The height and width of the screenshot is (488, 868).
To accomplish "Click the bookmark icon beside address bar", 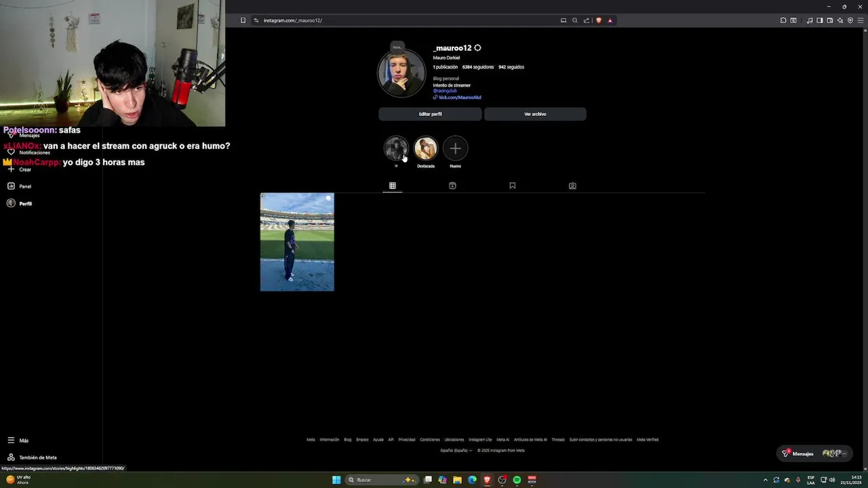I will click(x=243, y=20).
